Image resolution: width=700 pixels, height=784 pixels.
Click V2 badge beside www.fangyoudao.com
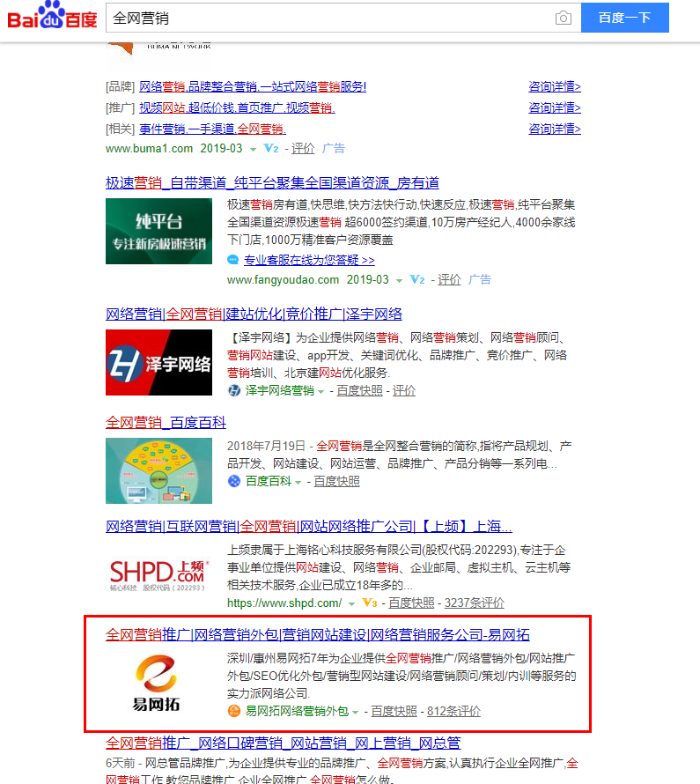pyautogui.click(x=417, y=279)
